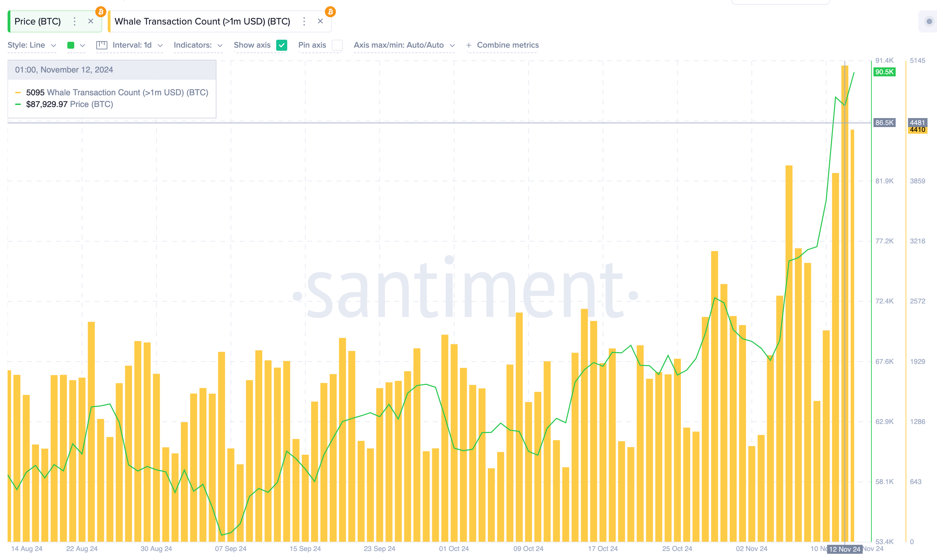Click Bitcoin badge on Whale Transaction tab

coord(330,12)
